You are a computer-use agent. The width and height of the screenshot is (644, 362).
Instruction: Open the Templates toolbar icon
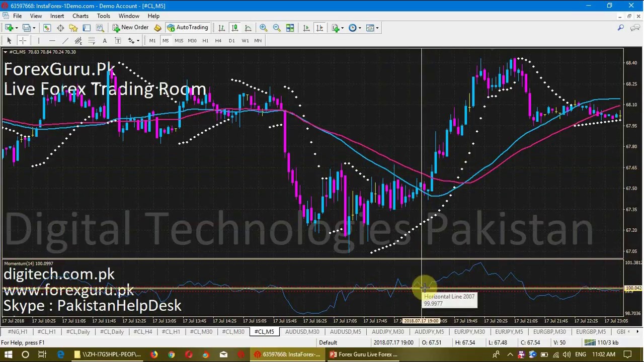click(370, 28)
